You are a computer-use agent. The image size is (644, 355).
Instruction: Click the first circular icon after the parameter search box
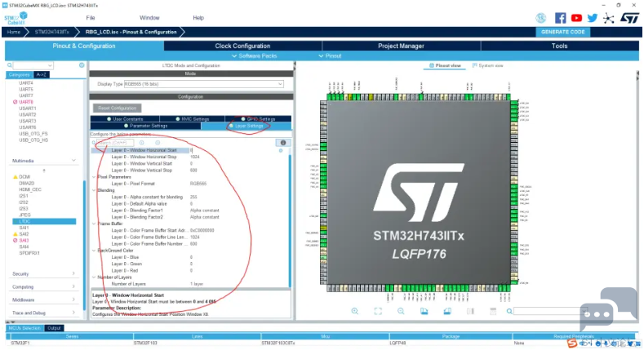142,143
